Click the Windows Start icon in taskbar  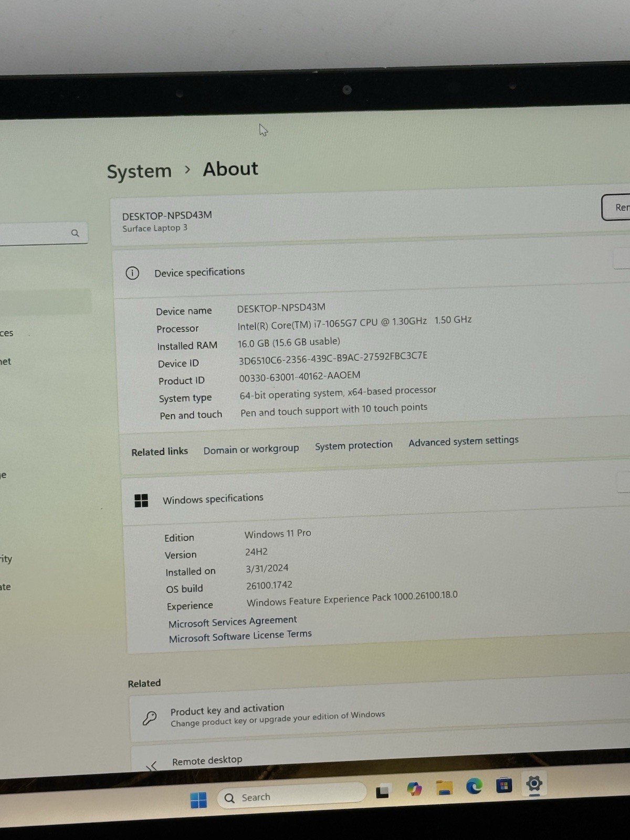(198, 800)
